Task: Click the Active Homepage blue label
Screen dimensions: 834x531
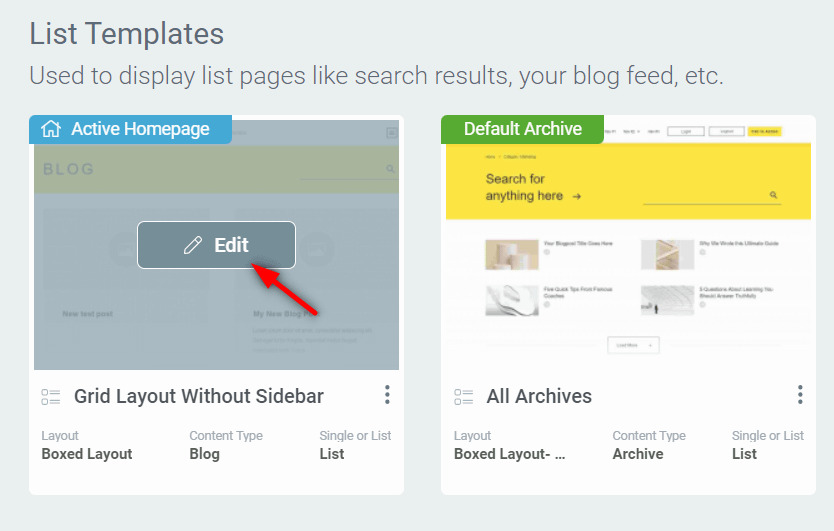Action: tap(130, 129)
